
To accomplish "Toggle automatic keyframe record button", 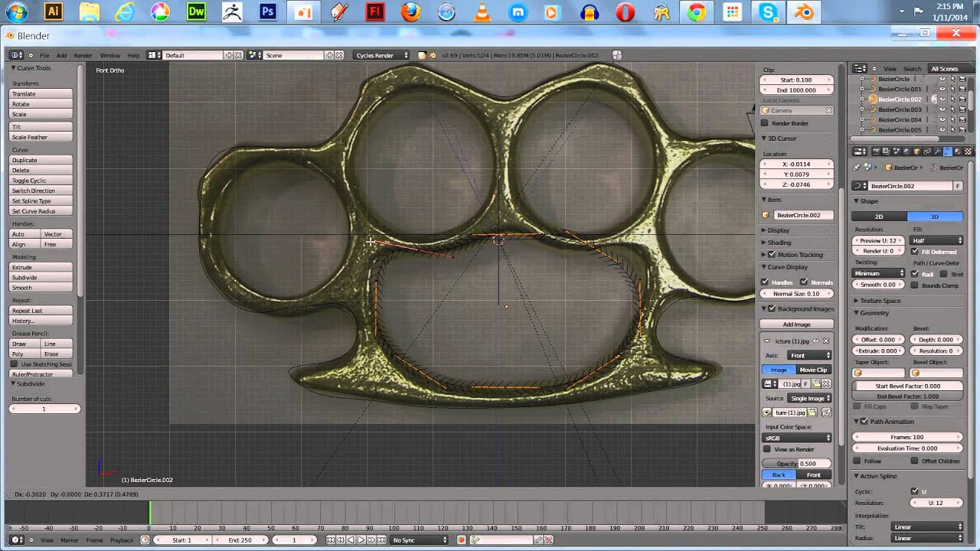I will [x=461, y=540].
